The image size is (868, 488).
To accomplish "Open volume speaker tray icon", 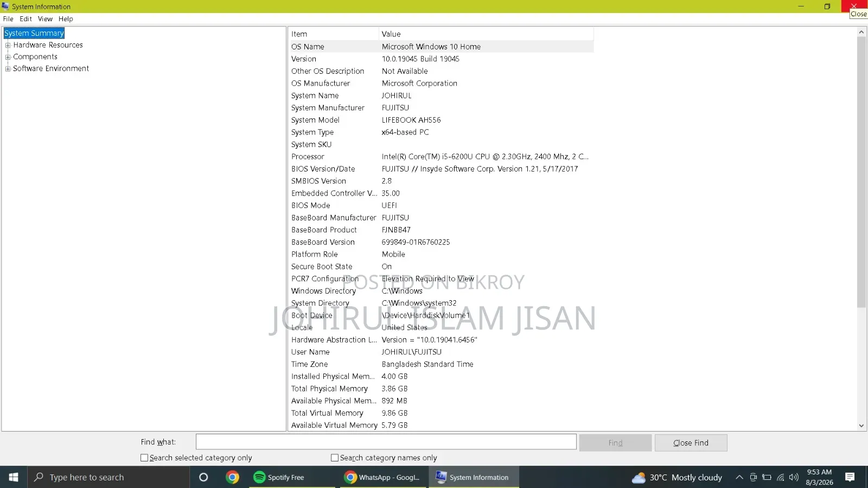I will [794, 477].
